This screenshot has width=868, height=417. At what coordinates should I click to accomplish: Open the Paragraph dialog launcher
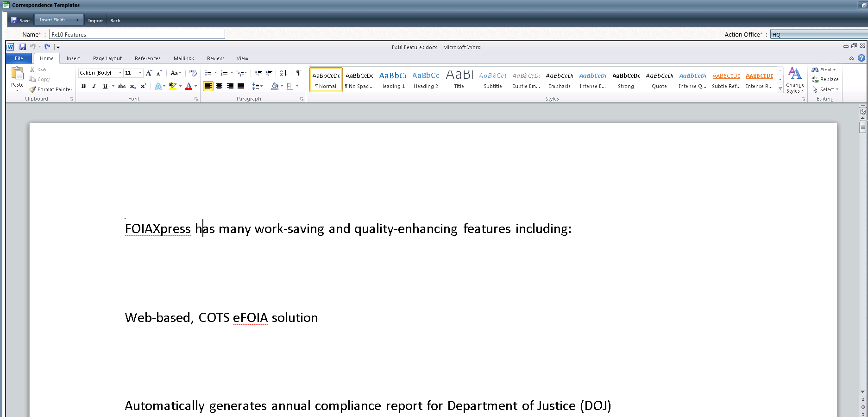coord(302,99)
